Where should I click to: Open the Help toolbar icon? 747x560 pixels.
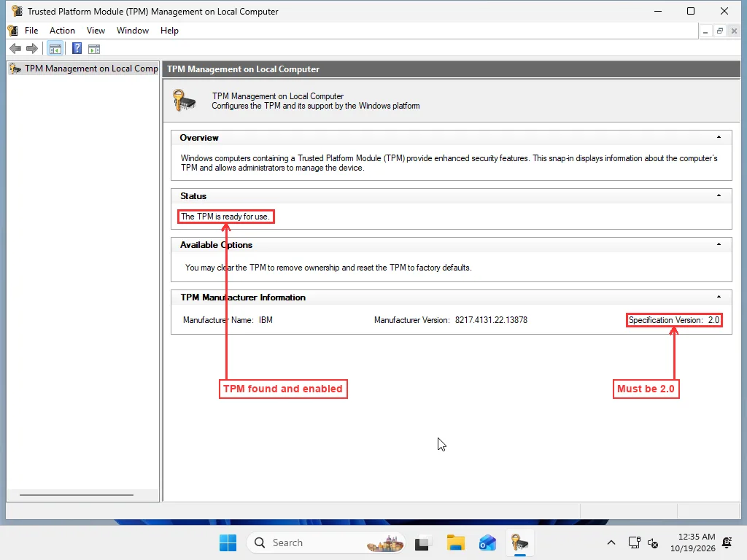(x=77, y=49)
